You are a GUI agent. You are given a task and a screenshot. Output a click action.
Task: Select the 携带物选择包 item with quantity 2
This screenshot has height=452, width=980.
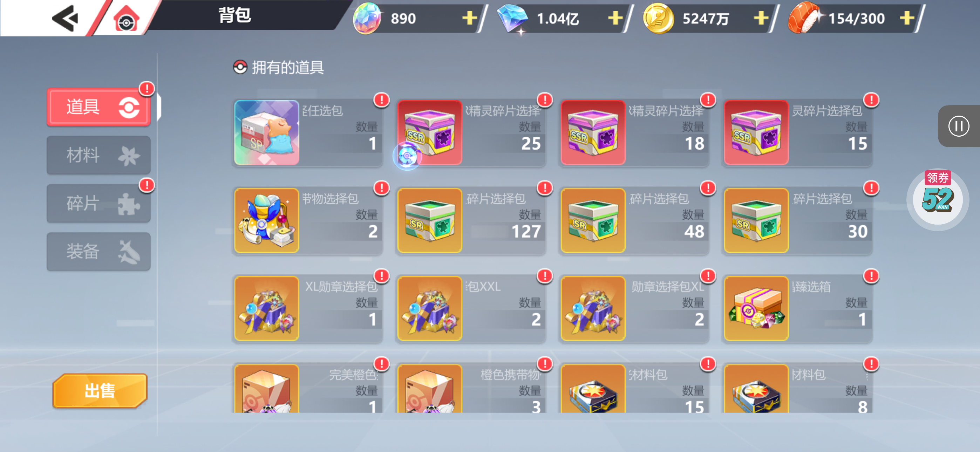pyautogui.click(x=308, y=220)
